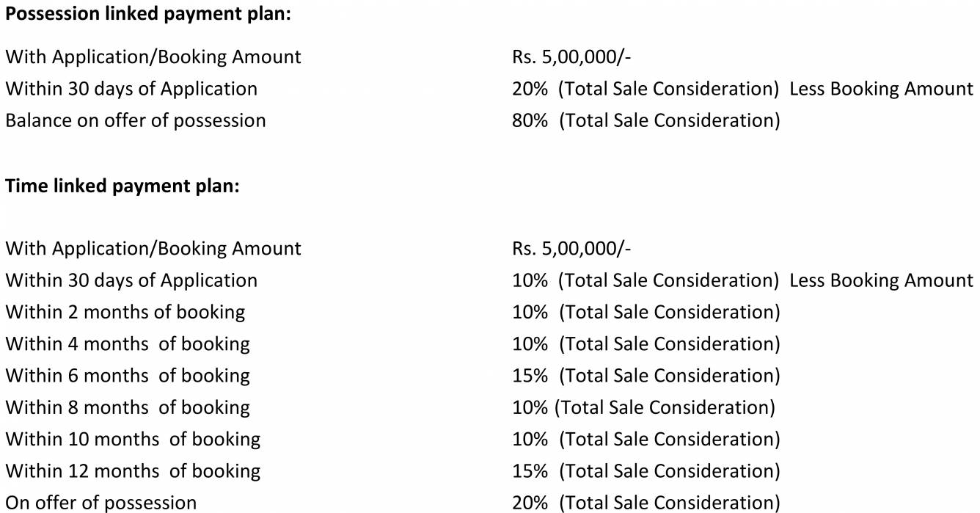The height and width of the screenshot is (513, 980).
Task: Click the "On offer of possession" final row label
Action: click(x=101, y=503)
